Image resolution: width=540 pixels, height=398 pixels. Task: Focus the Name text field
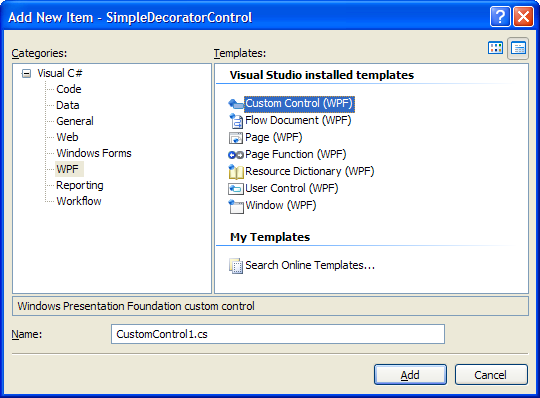point(278,334)
